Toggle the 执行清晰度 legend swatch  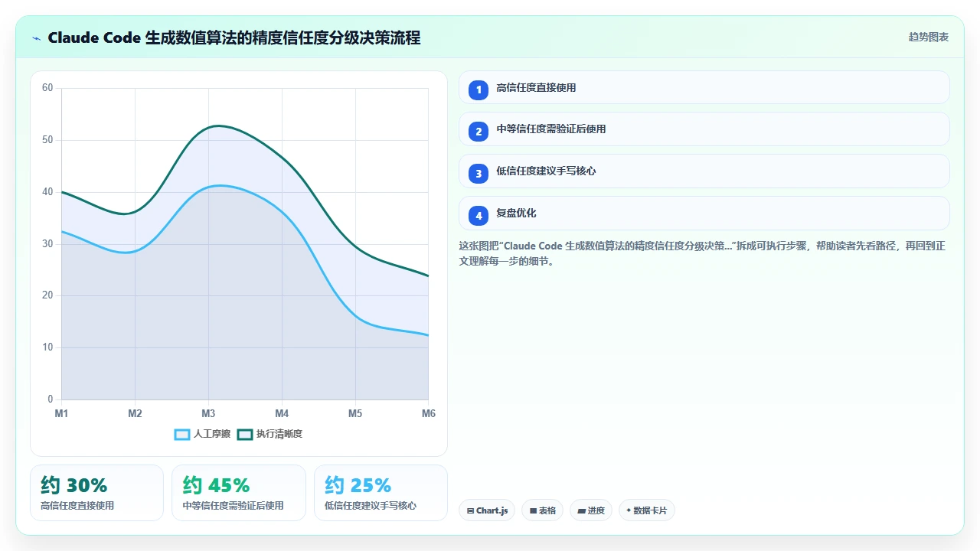245,434
